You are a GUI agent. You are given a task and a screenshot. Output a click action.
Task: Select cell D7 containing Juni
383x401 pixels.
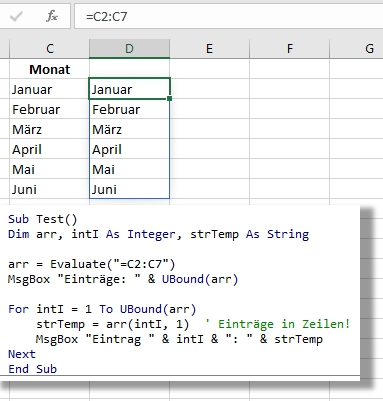coord(129,189)
